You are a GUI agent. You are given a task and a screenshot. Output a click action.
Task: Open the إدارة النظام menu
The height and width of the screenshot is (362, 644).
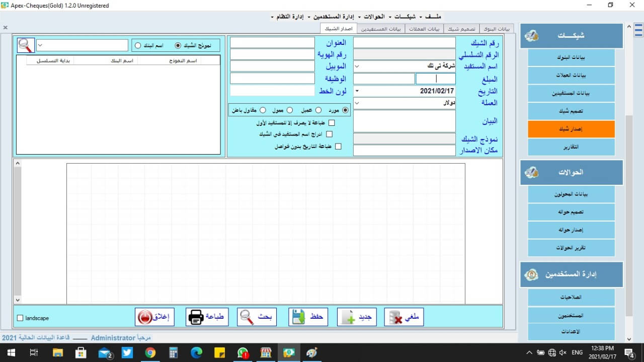[289, 17]
